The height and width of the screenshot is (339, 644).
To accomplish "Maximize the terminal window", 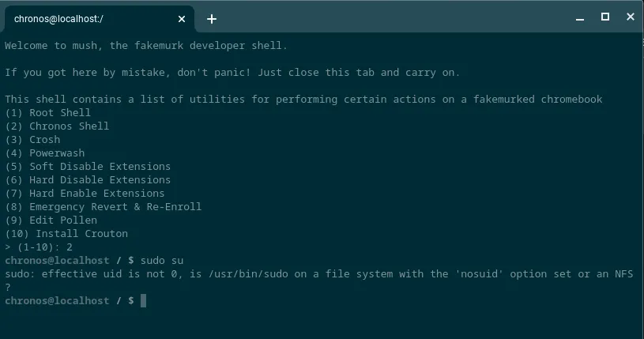I will [x=605, y=17].
